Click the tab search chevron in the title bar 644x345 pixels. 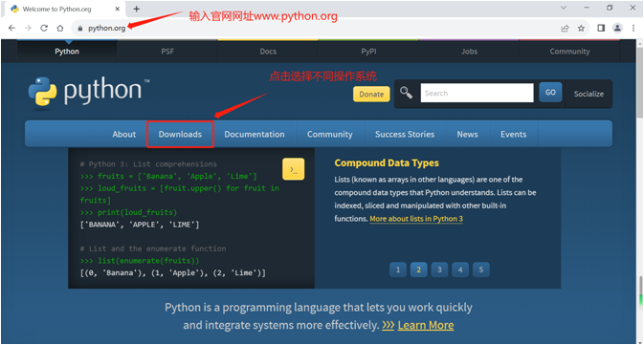[x=564, y=8]
